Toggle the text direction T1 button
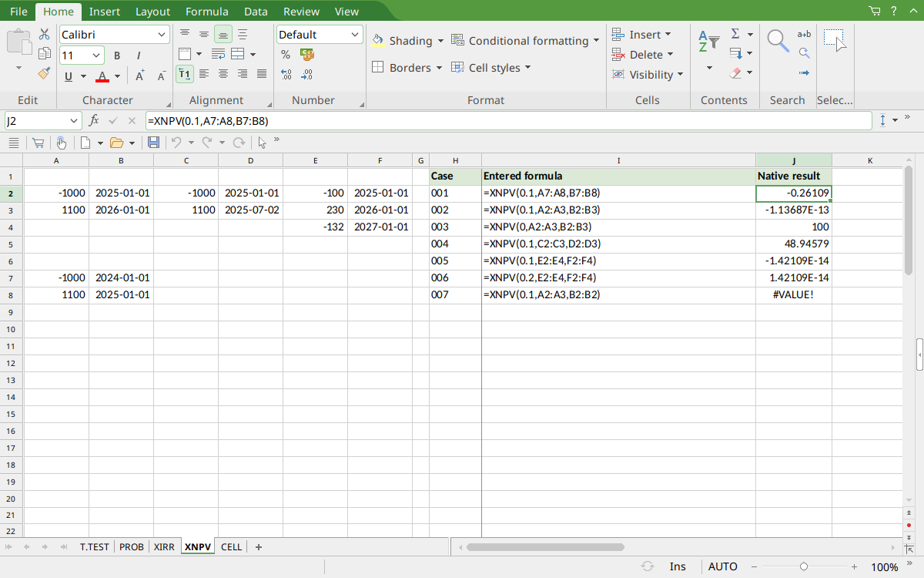The width and height of the screenshot is (924, 578). pos(185,74)
